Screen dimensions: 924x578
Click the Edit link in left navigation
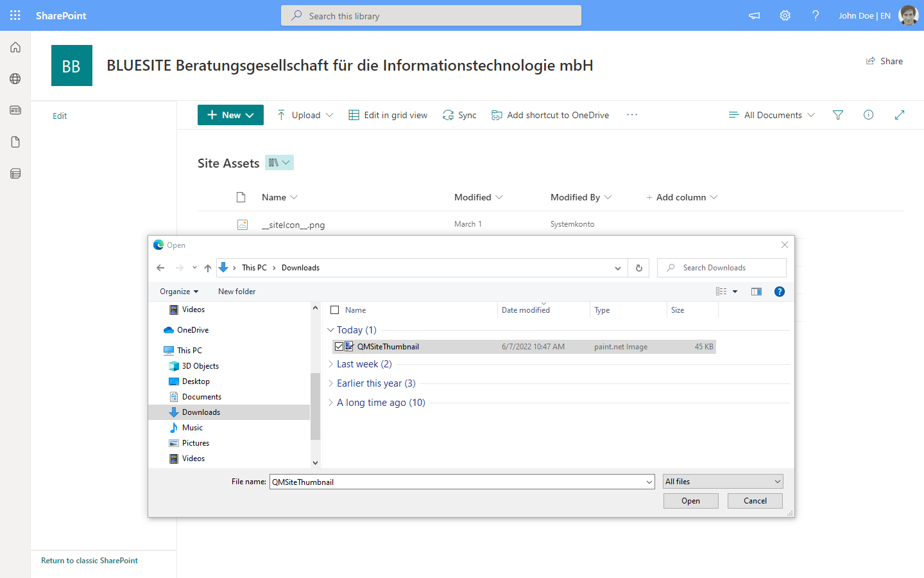[60, 116]
